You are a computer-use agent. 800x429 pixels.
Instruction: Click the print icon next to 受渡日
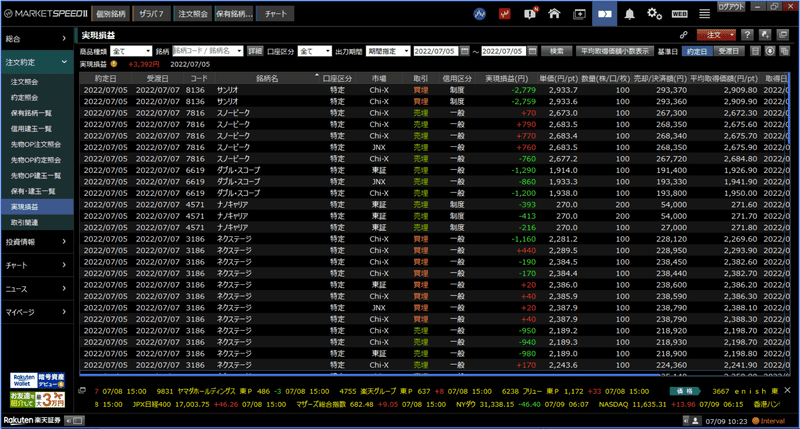point(756,51)
